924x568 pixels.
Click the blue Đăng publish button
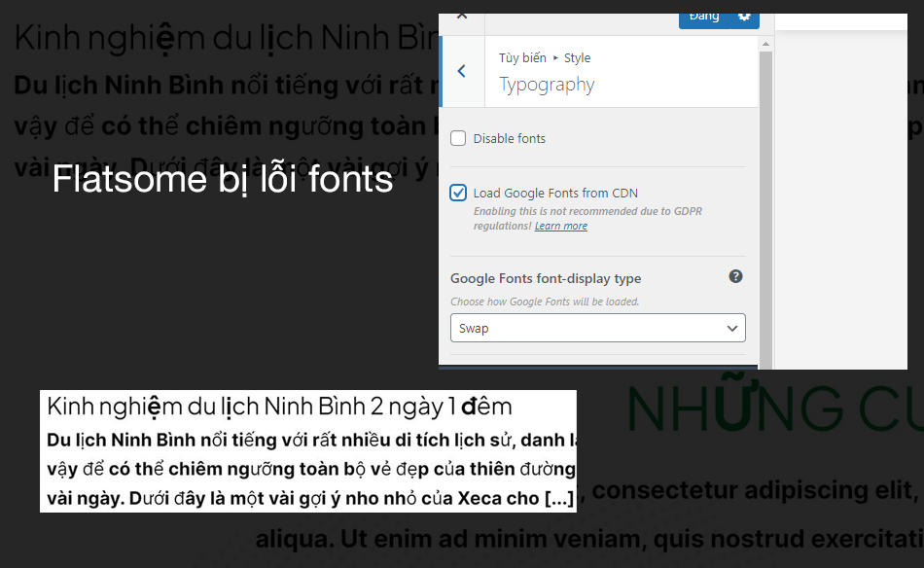[x=705, y=18]
